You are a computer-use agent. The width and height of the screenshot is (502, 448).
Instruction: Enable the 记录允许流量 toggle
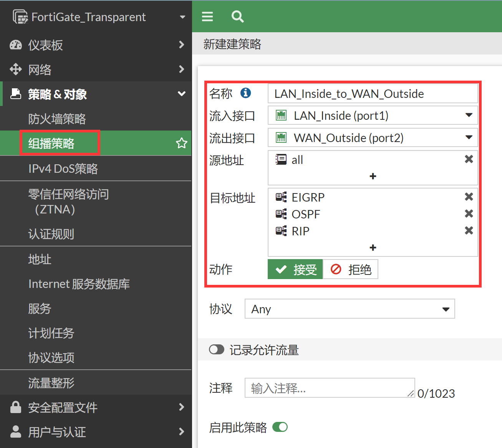[217, 350]
